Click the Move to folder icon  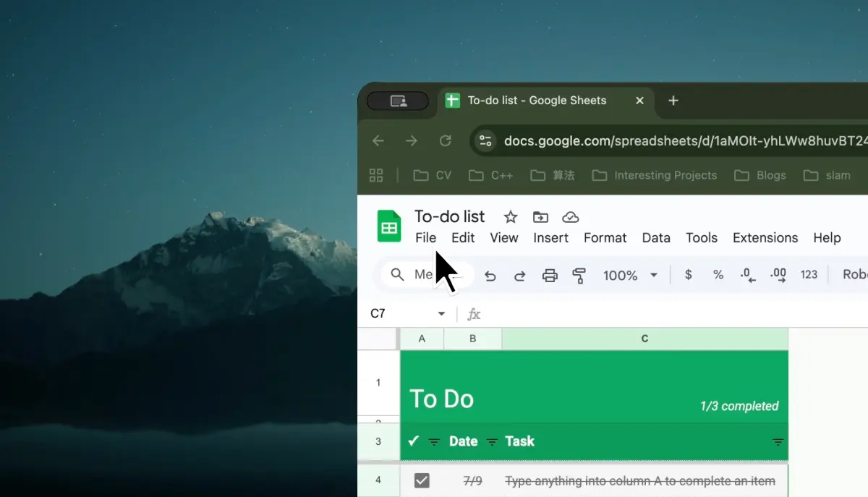(540, 216)
